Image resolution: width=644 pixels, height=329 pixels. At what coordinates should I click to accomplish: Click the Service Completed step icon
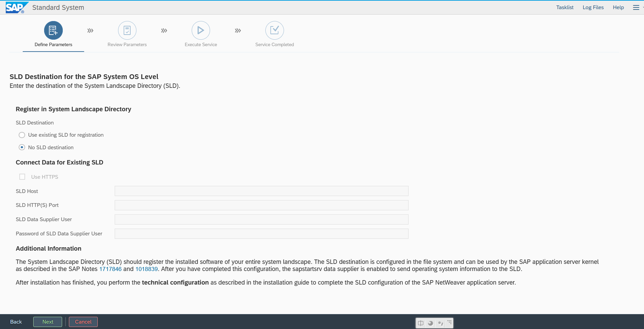274,31
